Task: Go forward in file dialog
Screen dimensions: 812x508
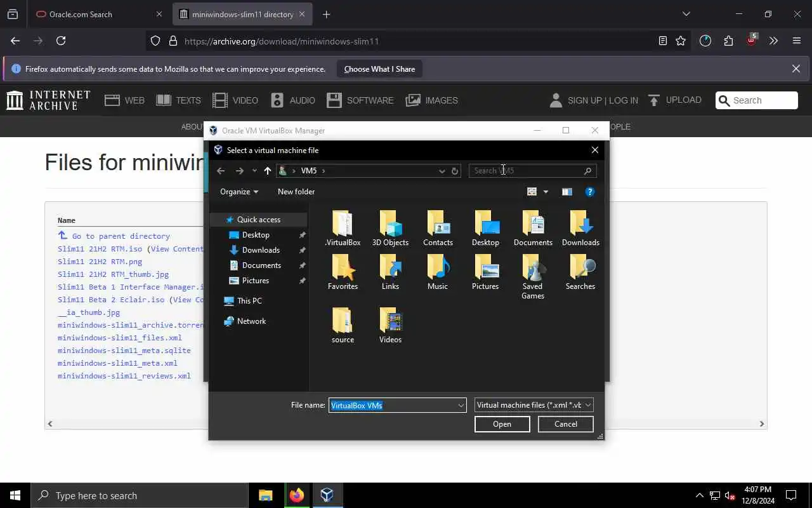Action: pos(239,171)
